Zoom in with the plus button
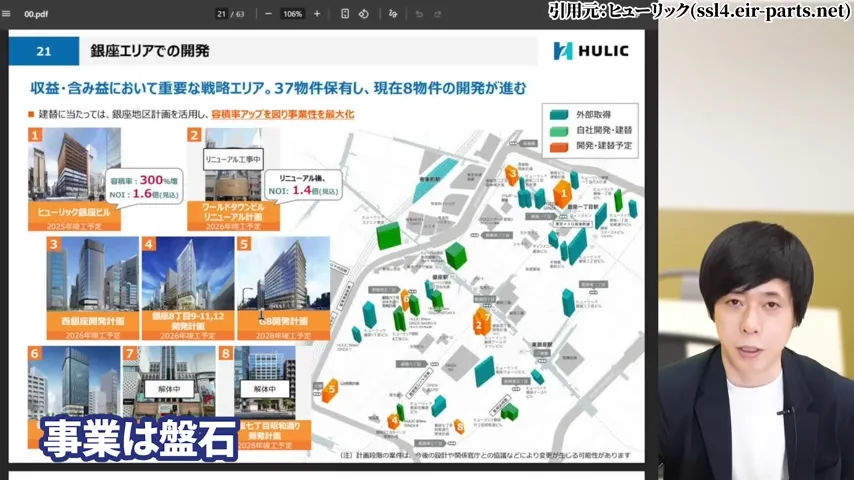This screenshot has width=854, height=480. pyautogui.click(x=317, y=14)
